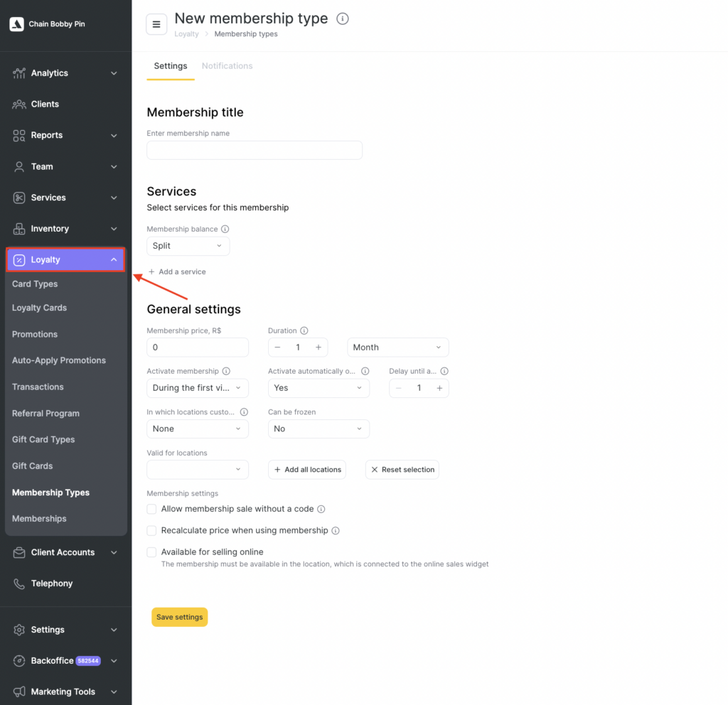Image resolution: width=728 pixels, height=705 pixels.
Task: Increase Duration with the plus stepper
Action: [318, 348]
